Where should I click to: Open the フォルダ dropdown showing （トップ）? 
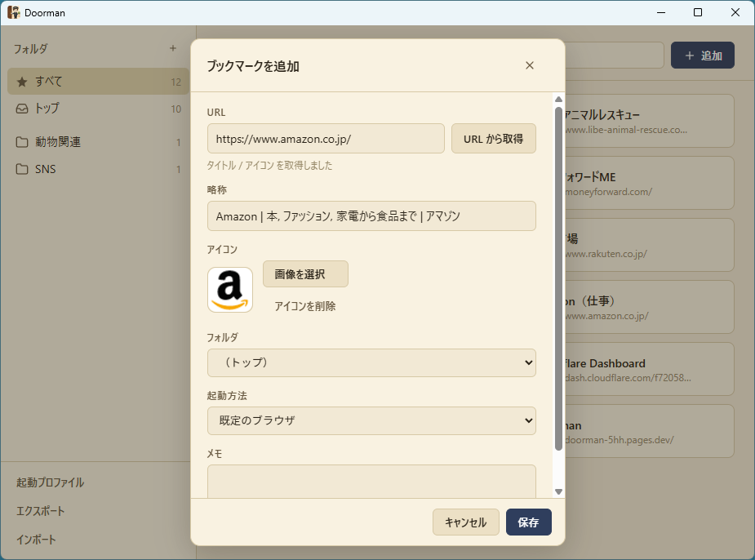pos(371,362)
